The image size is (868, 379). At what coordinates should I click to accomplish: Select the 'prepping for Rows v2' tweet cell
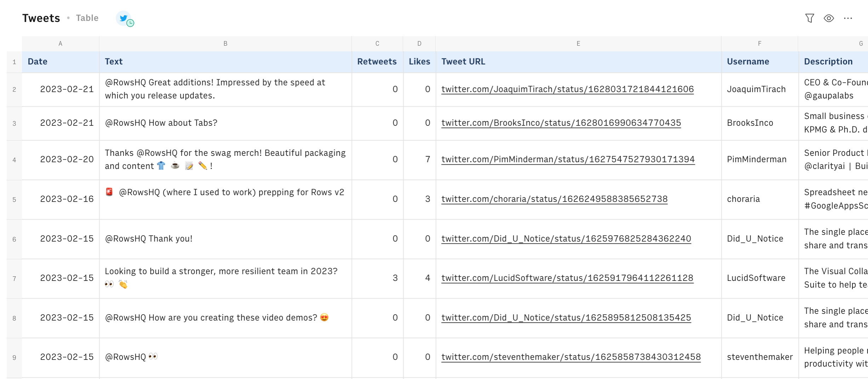[x=225, y=200]
